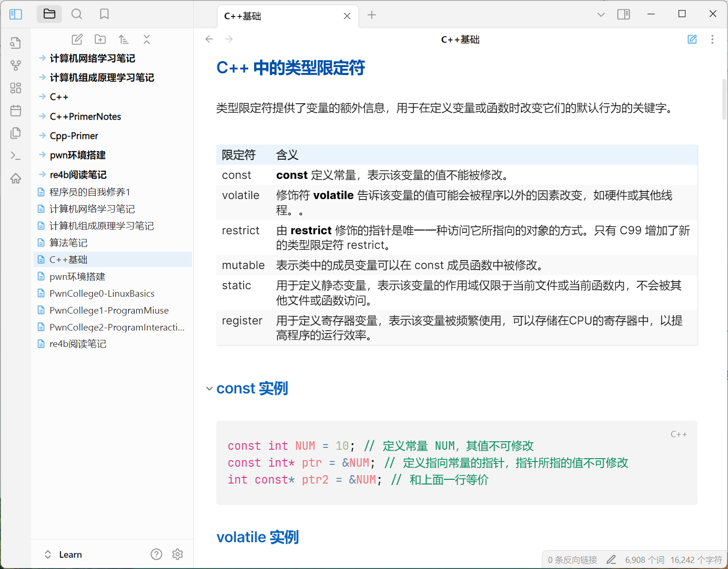Expand the pwn环境搭建 folder
Image resolution: width=728 pixels, height=569 pixels.
pos(77,155)
